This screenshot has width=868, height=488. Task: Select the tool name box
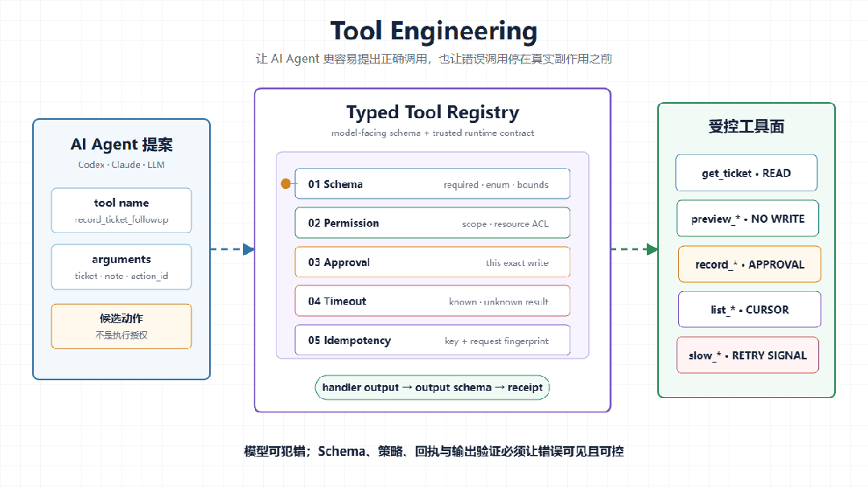tap(121, 211)
